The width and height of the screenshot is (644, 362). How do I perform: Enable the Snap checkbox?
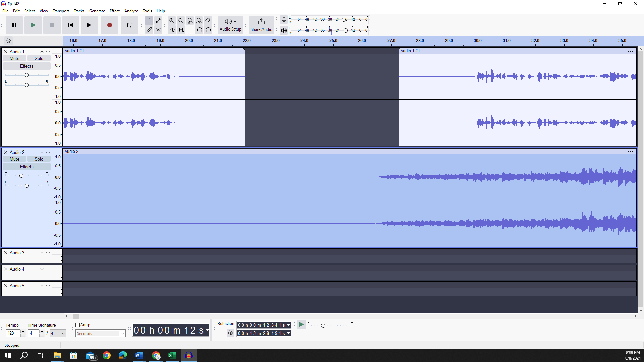point(77,325)
